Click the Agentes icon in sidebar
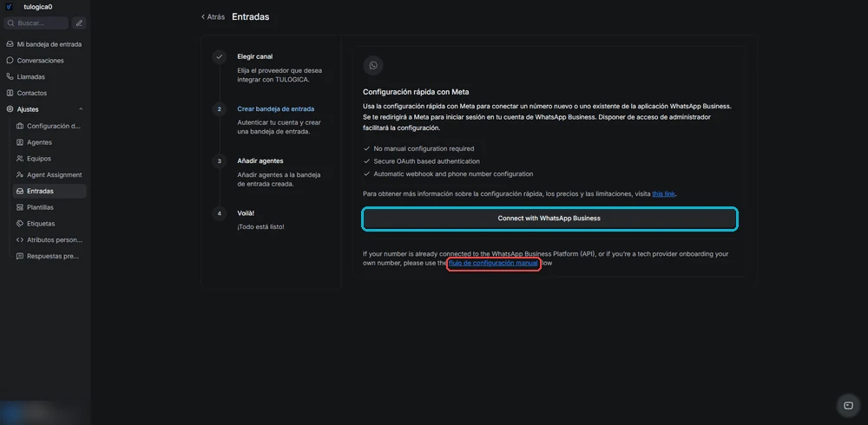Image resolution: width=868 pixels, height=425 pixels. (20, 142)
